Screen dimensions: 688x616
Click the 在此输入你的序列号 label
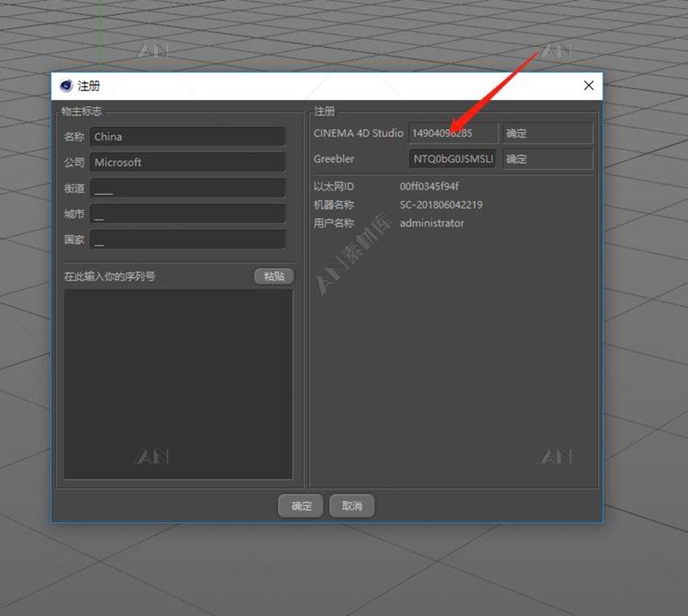tap(109, 276)
